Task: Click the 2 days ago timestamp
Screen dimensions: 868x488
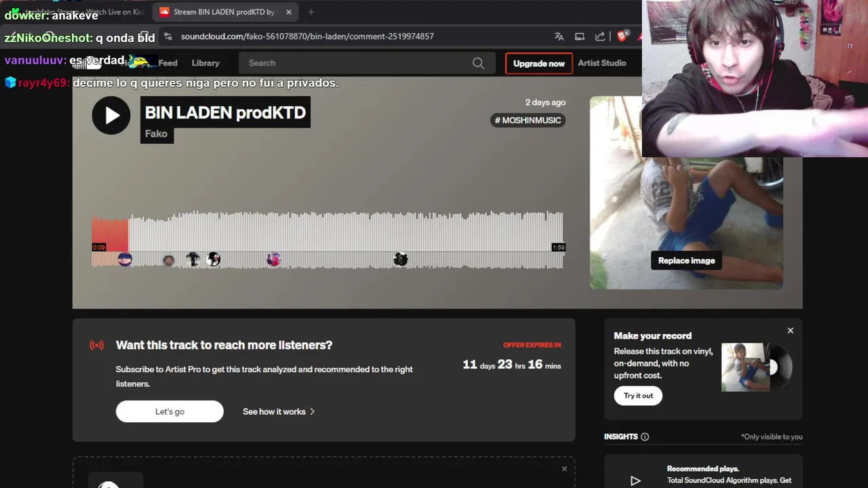Action: [x=545, y=102]
